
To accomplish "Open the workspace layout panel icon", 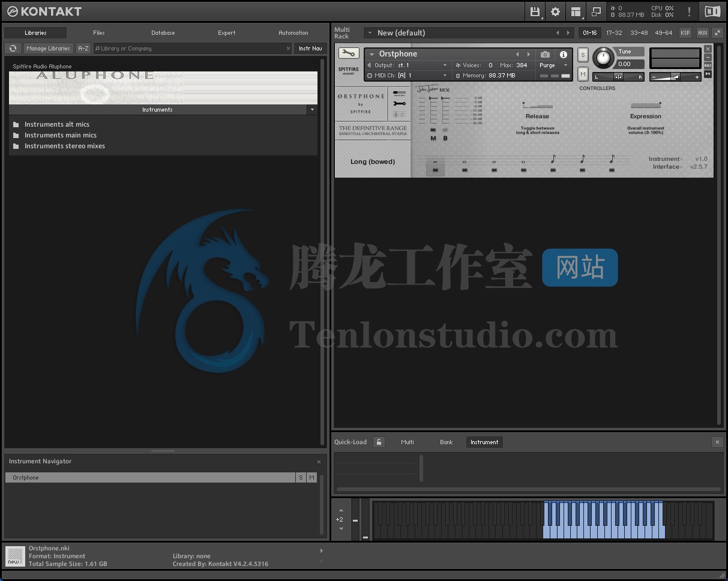I will tap(576, 11).
